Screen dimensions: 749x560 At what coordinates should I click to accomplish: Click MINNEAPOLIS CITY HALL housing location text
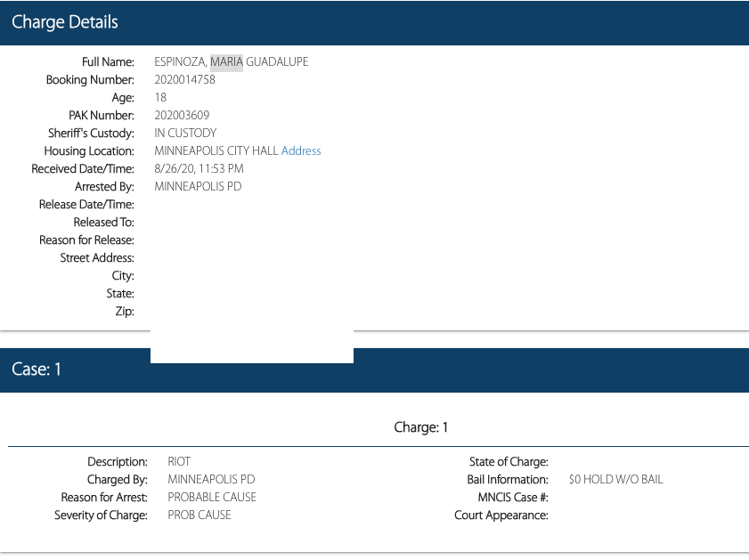[x=216, y=151]
